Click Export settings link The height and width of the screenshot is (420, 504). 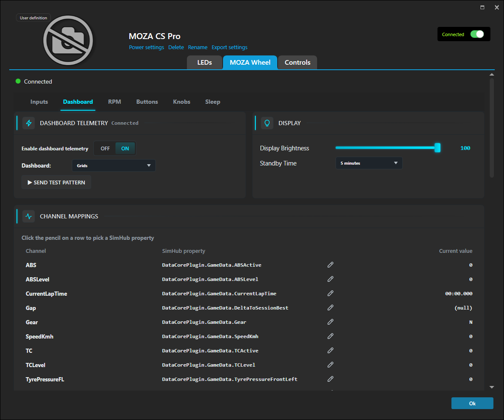[229, 47]
